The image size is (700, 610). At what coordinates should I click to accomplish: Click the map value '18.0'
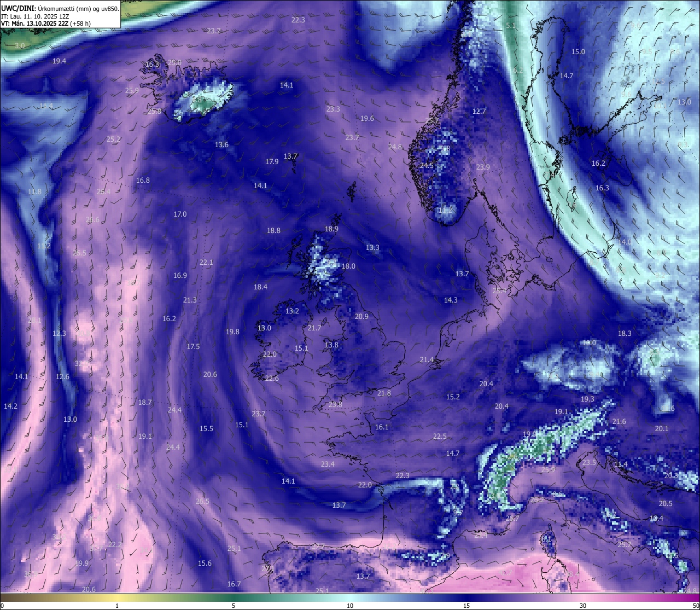348,266
